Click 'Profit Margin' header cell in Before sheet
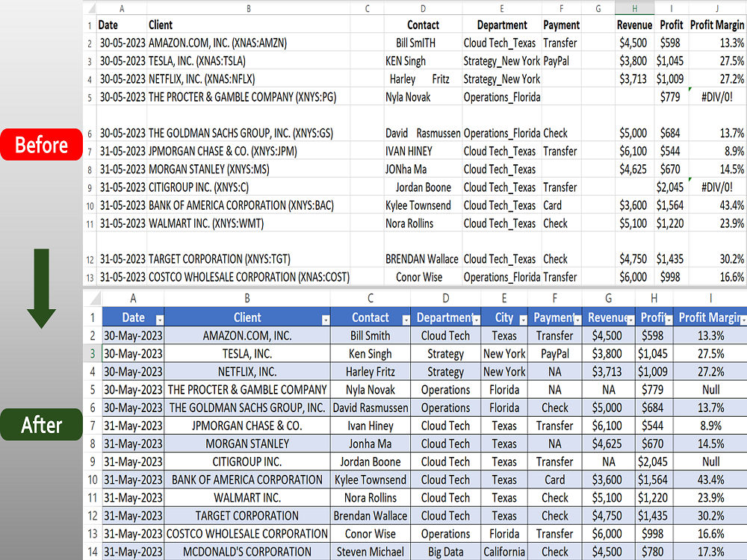The width and height of the screenshot is (747, 560). click(717, 25)
